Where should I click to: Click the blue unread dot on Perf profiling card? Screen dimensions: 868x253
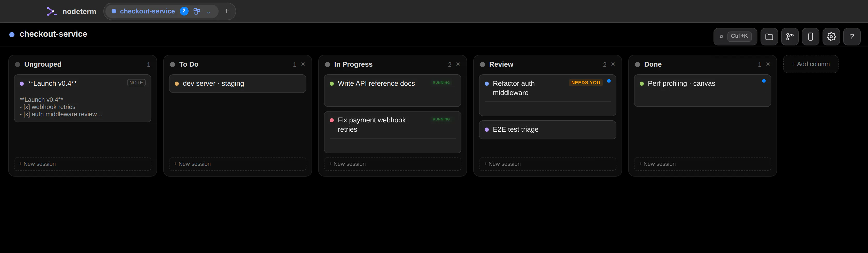(x=764, y=81)
